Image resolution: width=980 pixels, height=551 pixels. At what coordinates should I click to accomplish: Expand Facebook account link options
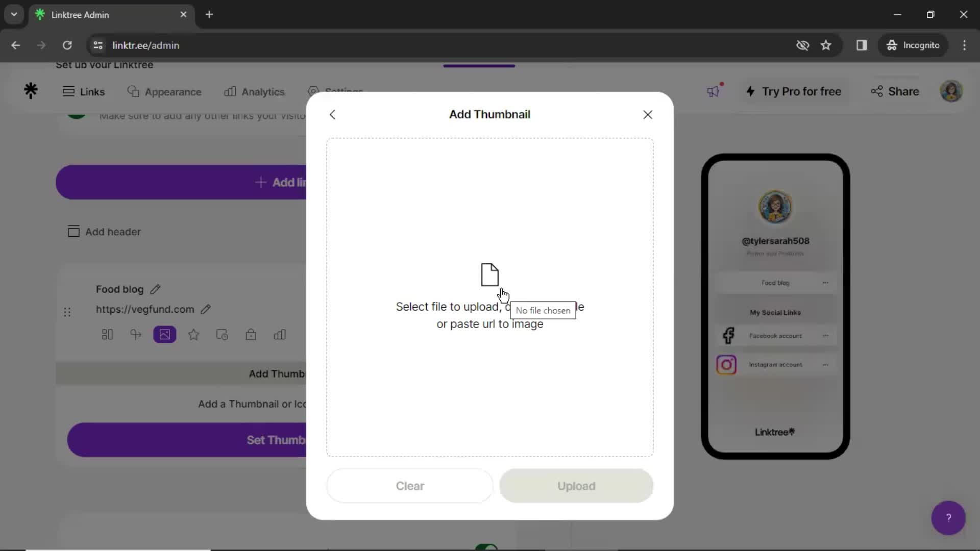coord(826,335)
